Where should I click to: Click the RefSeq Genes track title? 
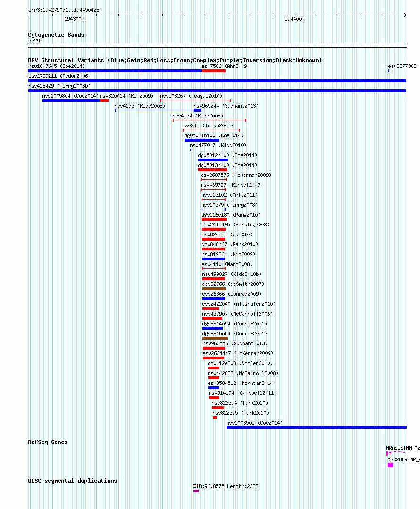(48, 442)
